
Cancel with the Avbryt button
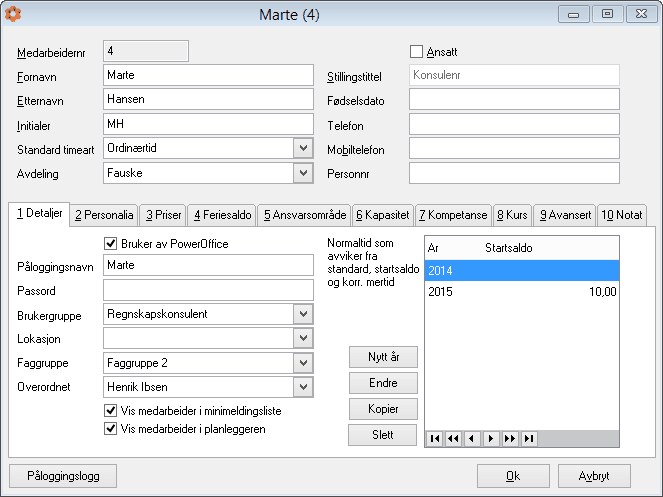[594, 476]
